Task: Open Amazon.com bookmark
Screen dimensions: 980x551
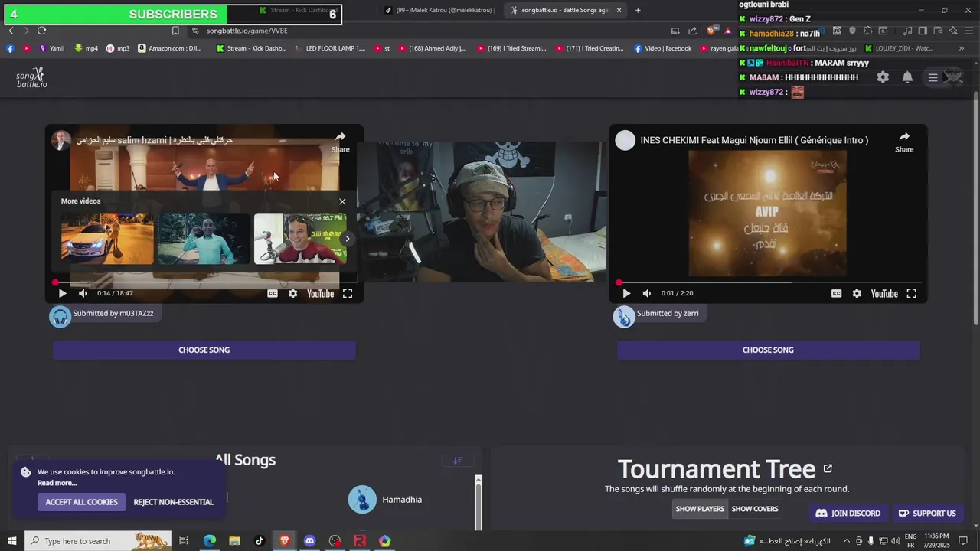Action: click(169, 48)
